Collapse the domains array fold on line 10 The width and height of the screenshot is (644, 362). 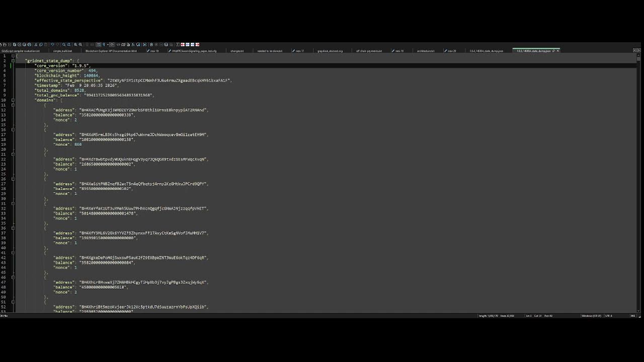coord(13,100)
